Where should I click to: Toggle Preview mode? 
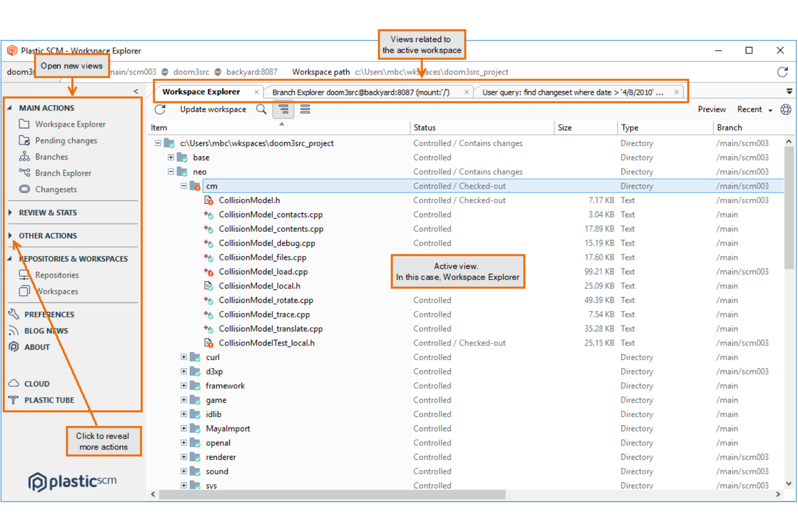click(x=711, y=109)
